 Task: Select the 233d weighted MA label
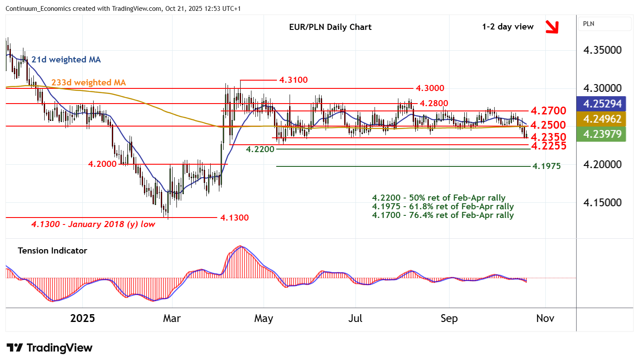click(88, 83)
